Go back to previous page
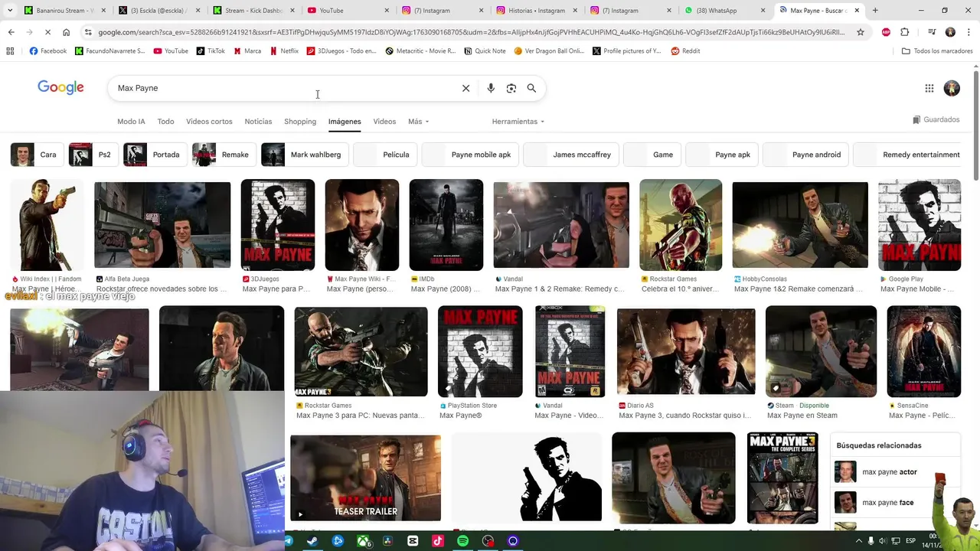 (11, 32)
